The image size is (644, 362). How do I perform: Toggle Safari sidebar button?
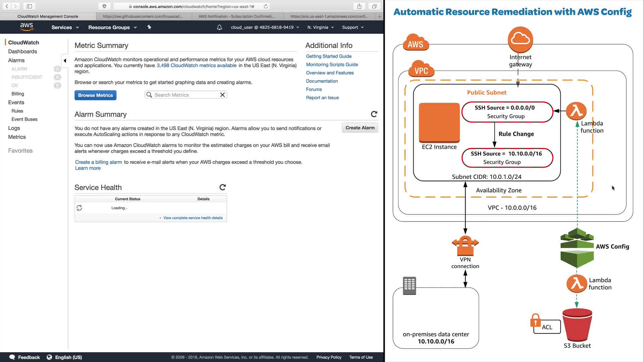(x=29, y=6)
